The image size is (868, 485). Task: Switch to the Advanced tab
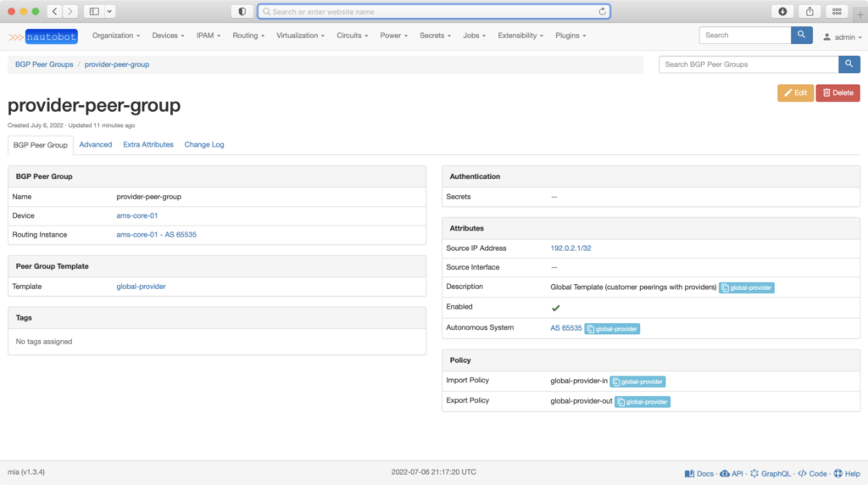pyautogui.click(x=96, y=145)
